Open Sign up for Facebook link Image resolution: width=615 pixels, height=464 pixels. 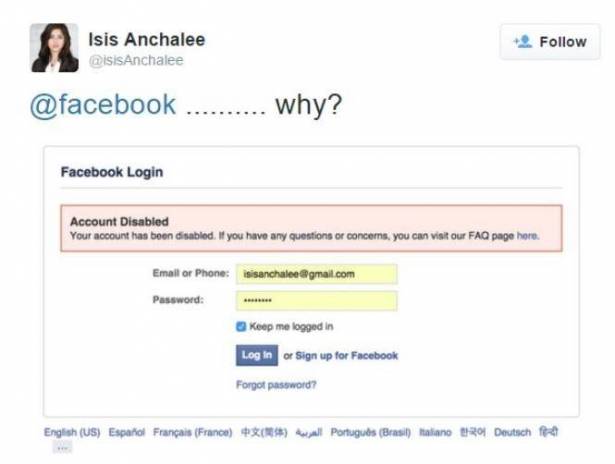click(347, 356)
